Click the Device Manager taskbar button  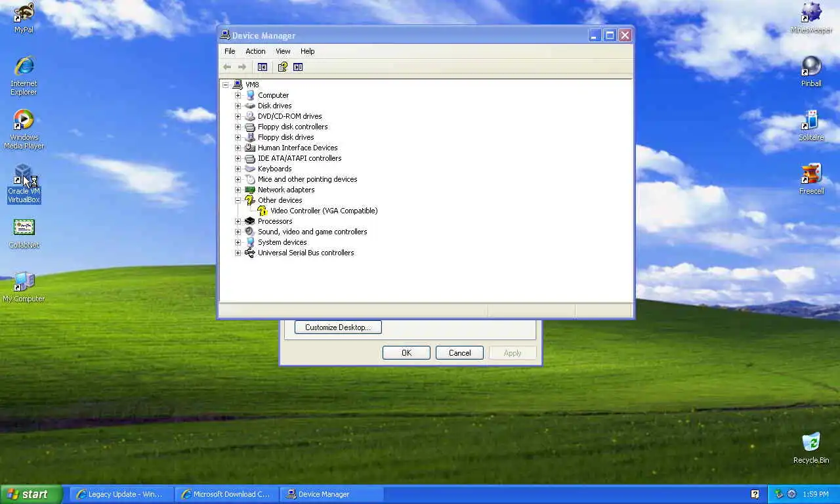(x=331, y=494)
